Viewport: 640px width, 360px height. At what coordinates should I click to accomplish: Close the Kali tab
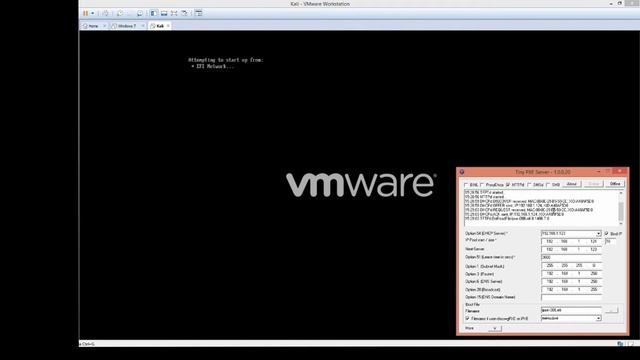(x=168, y=26)
